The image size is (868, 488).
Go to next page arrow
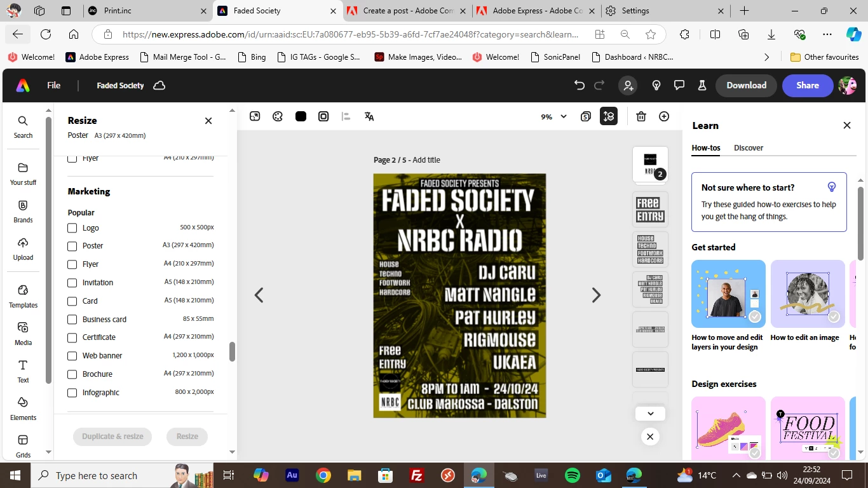point(596,295)
